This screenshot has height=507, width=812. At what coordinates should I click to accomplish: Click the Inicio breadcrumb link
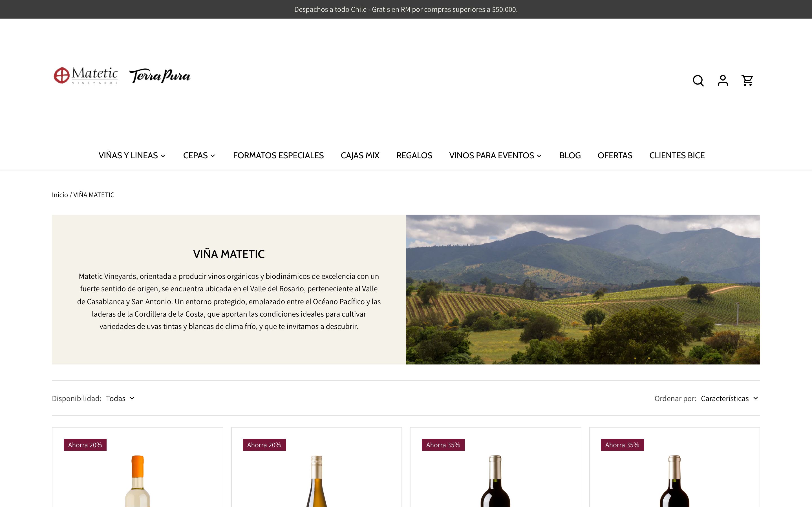(60, 195)
